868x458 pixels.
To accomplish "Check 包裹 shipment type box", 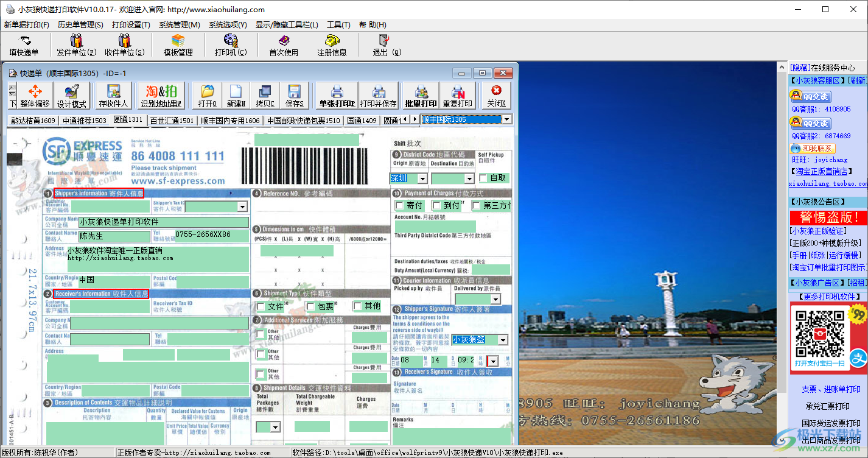I will pos(310,306).
